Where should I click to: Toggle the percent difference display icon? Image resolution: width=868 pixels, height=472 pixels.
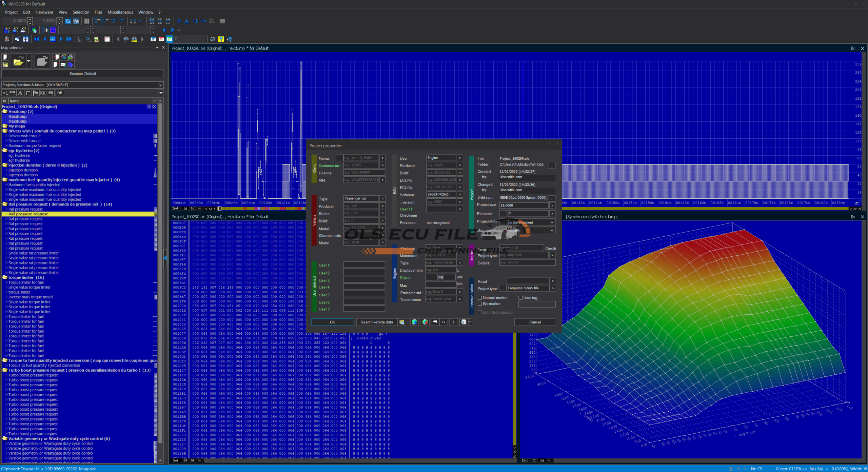point(179,21)
